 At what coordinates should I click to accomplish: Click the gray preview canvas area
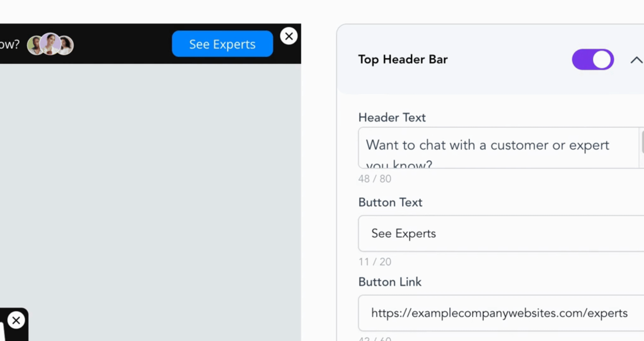tap(150, 183)
